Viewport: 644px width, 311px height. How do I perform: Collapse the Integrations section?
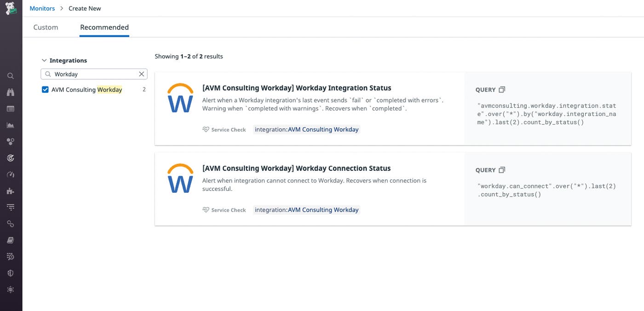click(x=44, y=60)
